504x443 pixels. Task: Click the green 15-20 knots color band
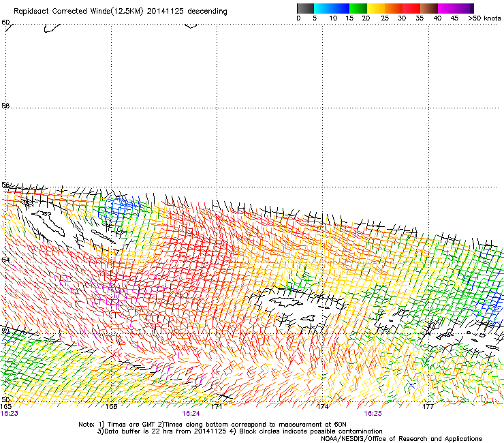[358, 8]
